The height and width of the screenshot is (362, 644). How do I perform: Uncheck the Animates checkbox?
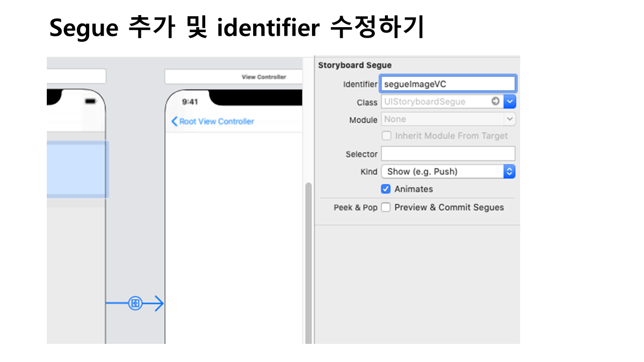click(386, 189)
